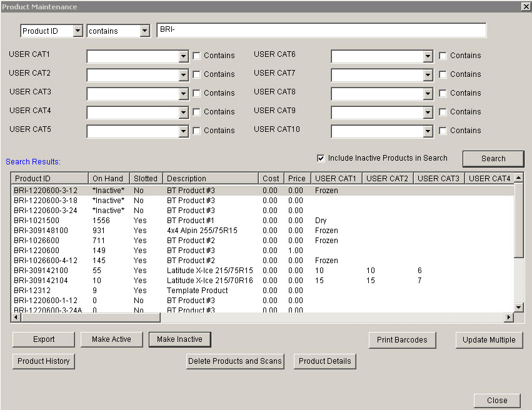Image resolution: width=532 pixels, height=410 pixels.
Task: Open the 'contains' operator dropdown
Action: pyautogui.click(x=144, y=31)
